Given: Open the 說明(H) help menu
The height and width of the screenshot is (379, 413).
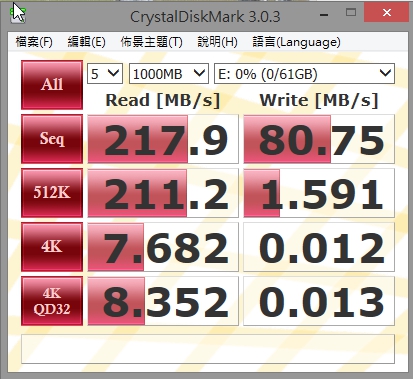Looking at the screenshot, I should 217,42.
